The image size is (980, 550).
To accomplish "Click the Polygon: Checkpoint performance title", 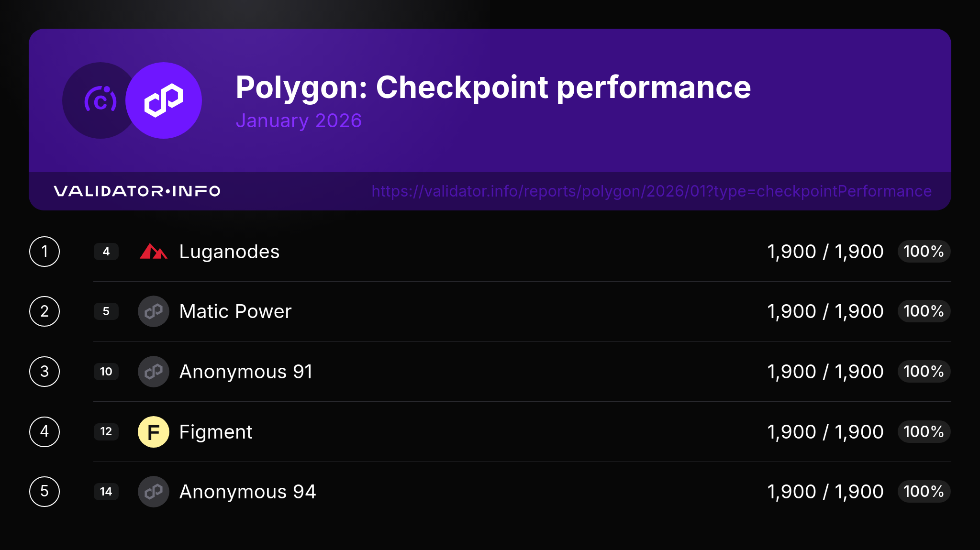I will [x=493, y=87].
